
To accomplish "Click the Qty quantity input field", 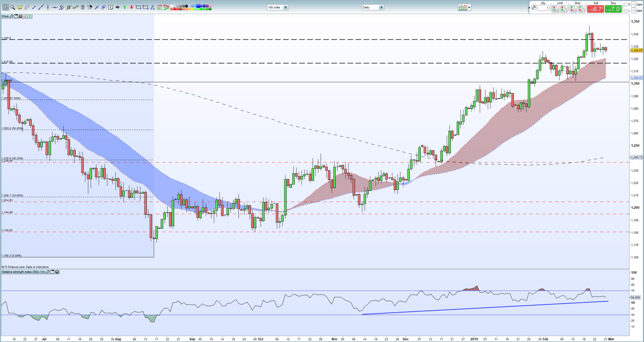I will [543, 8].
